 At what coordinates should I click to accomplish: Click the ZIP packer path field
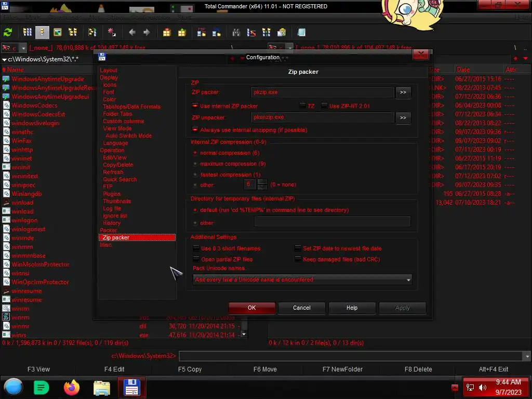click(x=322, y=92)
